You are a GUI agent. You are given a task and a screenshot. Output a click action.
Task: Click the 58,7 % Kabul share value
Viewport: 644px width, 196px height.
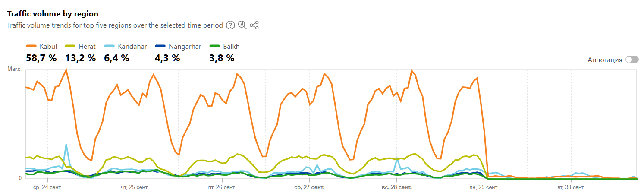coord(41,58)
